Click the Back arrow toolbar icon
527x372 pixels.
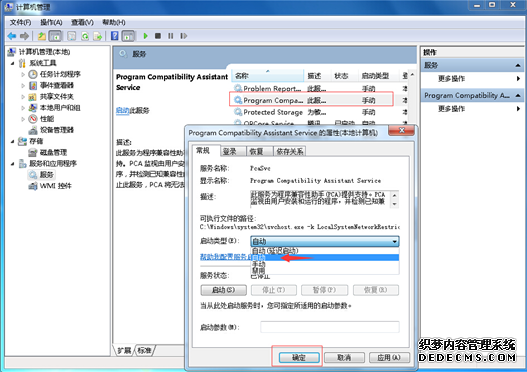12,36
